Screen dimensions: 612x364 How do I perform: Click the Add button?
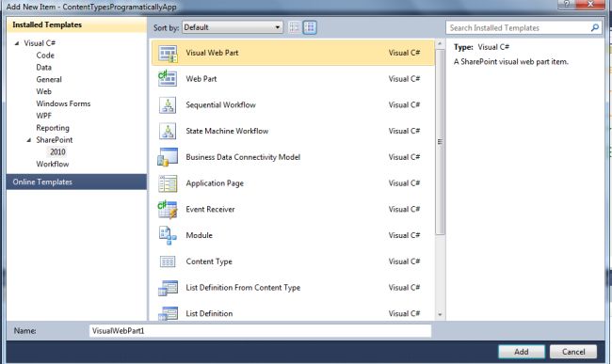(522, 352)
